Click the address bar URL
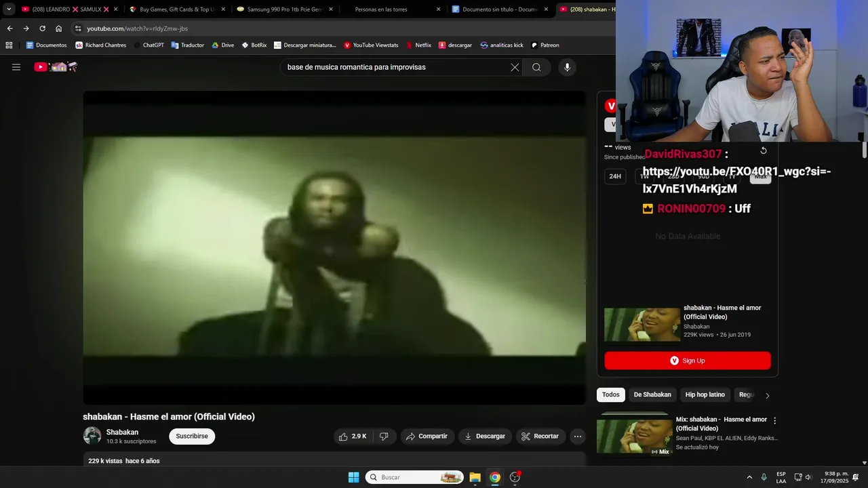 pyautogui.click(x=137, y=28)
